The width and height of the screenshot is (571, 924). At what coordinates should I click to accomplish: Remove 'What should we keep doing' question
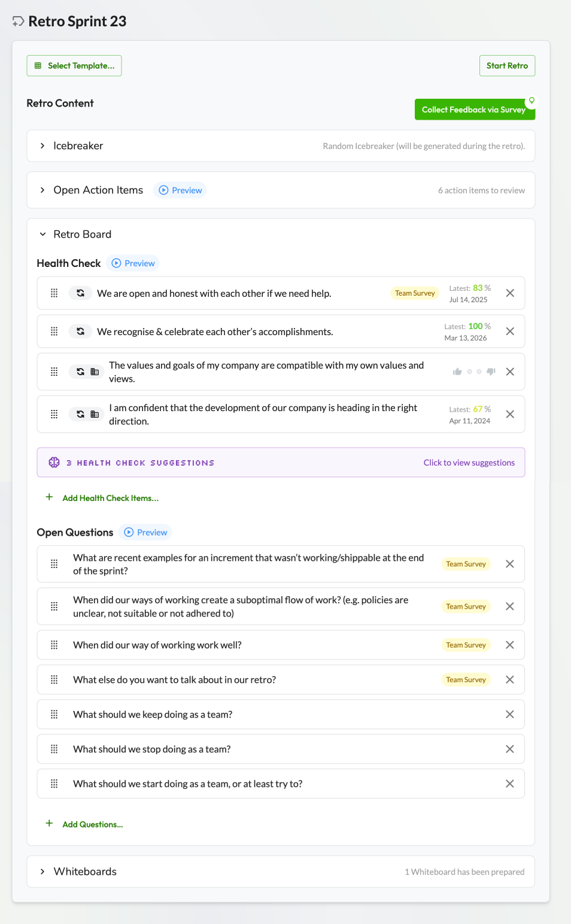click(x=510, y=715)
